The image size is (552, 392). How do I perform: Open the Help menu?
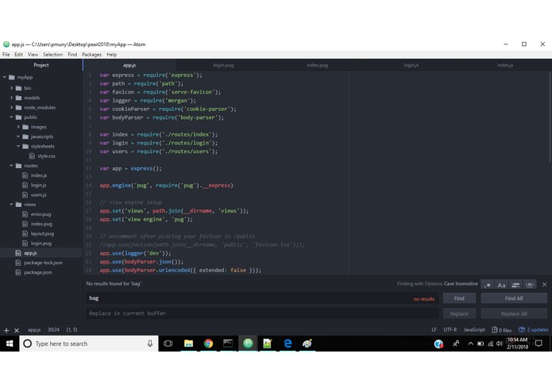(x=112, y=55)
